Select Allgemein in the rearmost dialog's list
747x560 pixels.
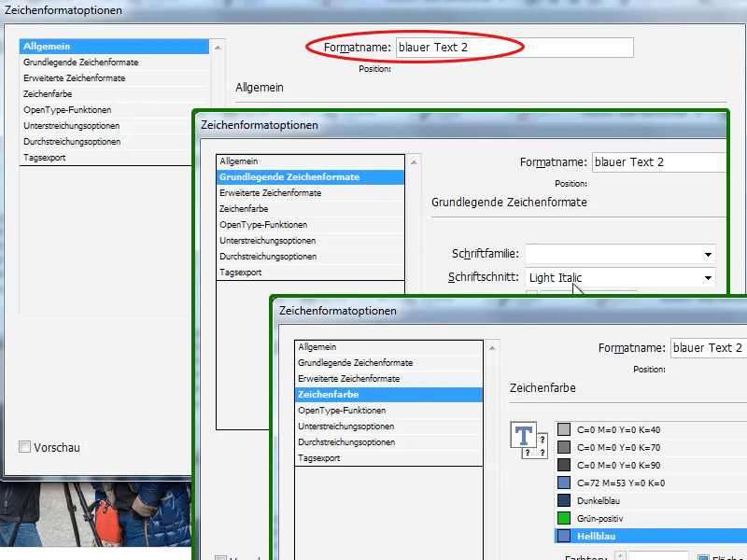tap(114, 46)
